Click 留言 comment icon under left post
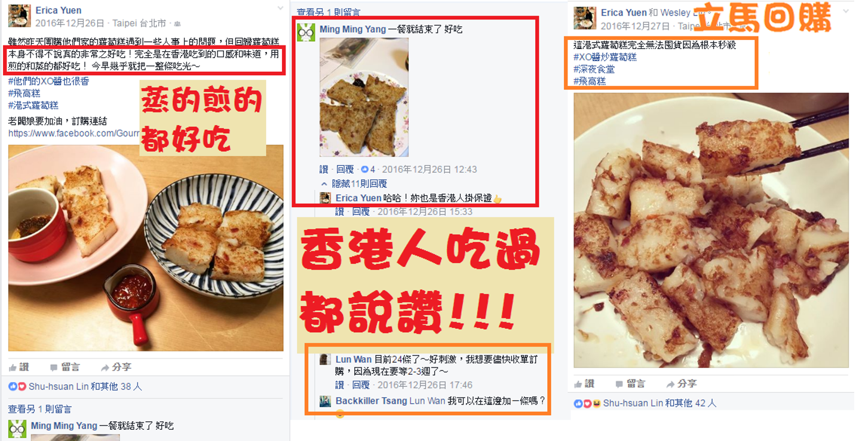The height and width of the screenshot is (441, 868). pos(65,367)
